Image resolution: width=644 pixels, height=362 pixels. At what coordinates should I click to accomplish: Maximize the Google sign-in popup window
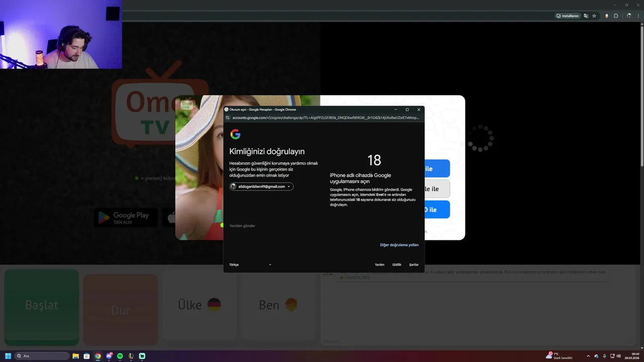(407, 110)
